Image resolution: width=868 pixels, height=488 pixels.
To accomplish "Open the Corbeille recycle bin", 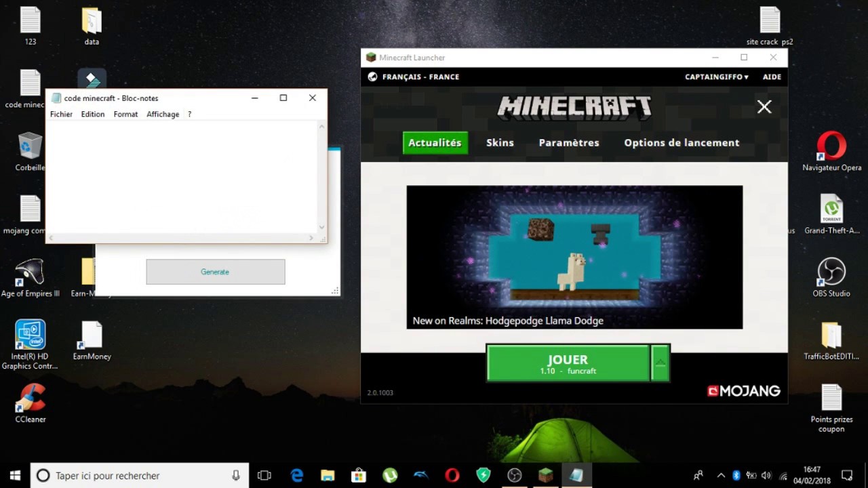I will (x=31, y=152).
